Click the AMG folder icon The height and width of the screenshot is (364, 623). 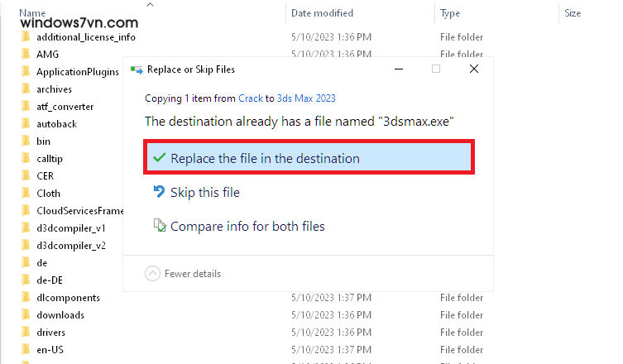click(x=26, y=55)
